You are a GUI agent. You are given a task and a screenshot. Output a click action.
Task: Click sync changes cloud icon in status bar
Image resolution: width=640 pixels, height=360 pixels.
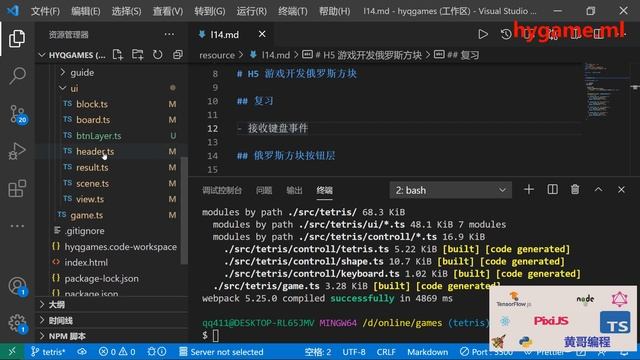pos(82,351)
